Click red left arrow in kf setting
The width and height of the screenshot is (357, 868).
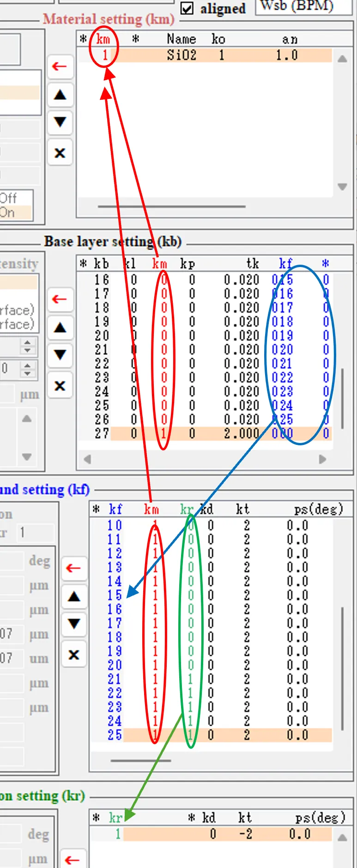pyautogui.click(x=74, y=568)
